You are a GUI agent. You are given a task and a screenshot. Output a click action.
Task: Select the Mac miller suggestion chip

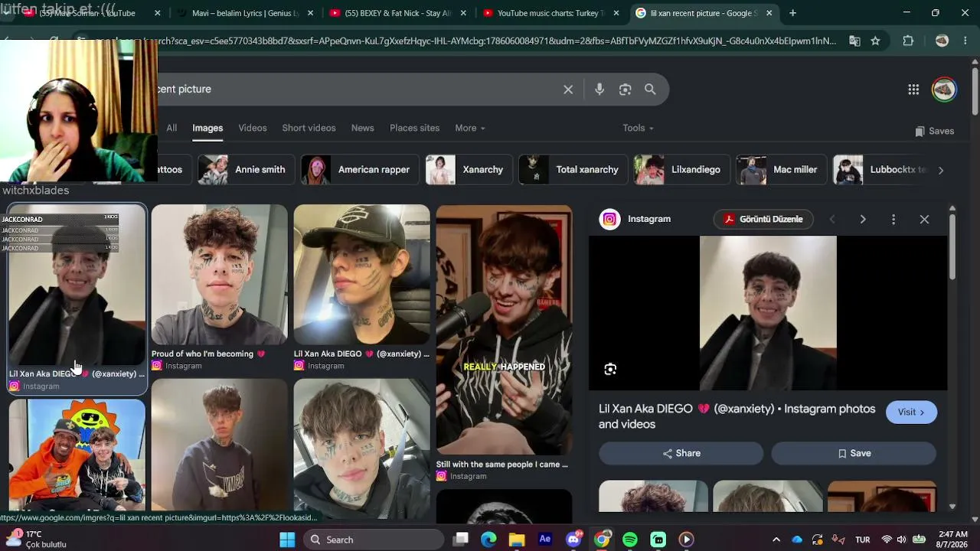click(782, 170)
